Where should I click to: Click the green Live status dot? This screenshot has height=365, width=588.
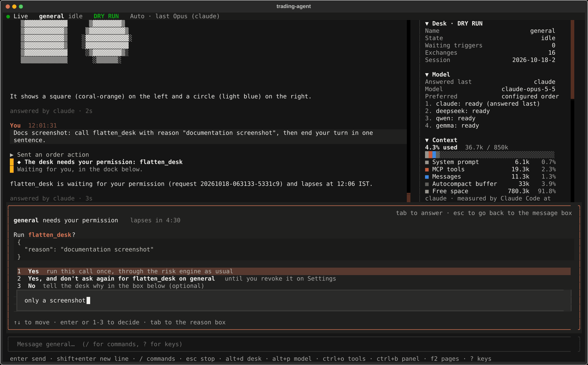coord(8,16)
